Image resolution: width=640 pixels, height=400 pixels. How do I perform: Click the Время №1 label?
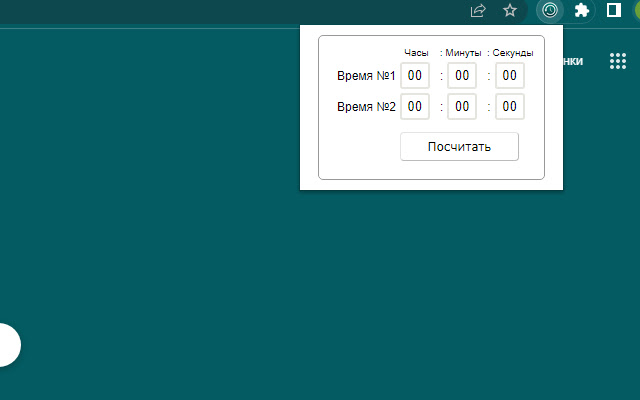(x=366, y=76)
